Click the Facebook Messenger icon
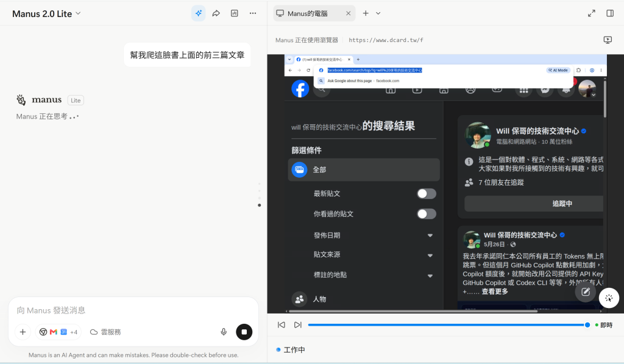Viewport: 624px width, 364px height. 545,89
